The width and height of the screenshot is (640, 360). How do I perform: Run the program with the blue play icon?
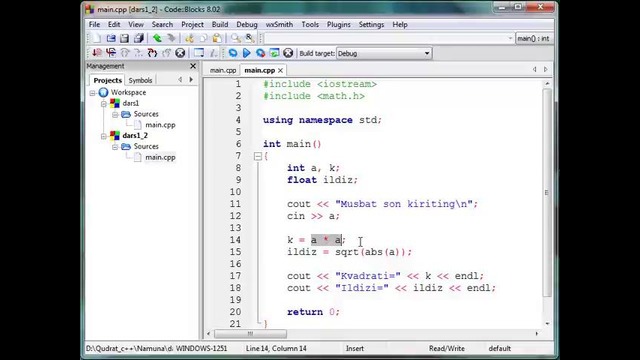click(x=247, y=53)
